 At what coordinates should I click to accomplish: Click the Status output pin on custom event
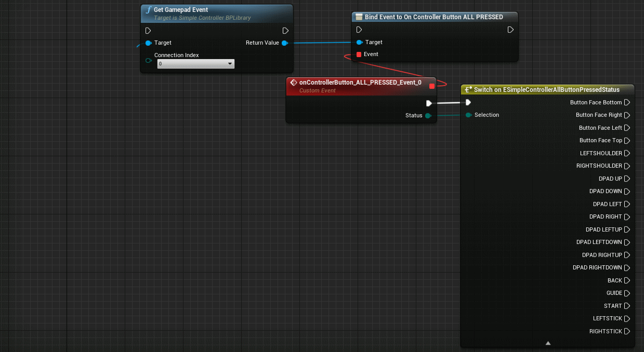(x=428, y=115)
